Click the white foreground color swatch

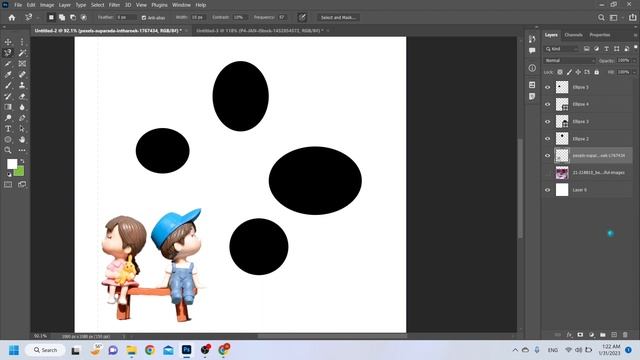tap(12, 164)
